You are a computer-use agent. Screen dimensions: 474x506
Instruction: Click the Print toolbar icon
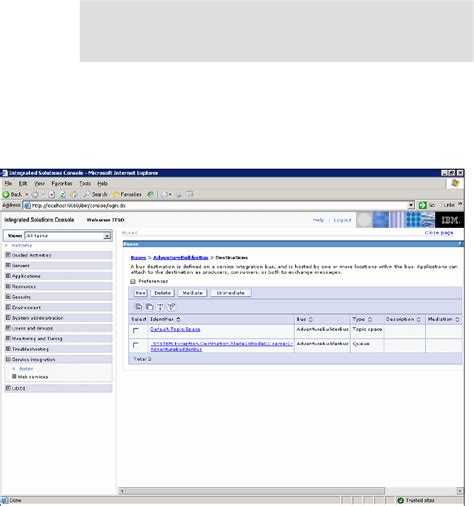point(179,194)
